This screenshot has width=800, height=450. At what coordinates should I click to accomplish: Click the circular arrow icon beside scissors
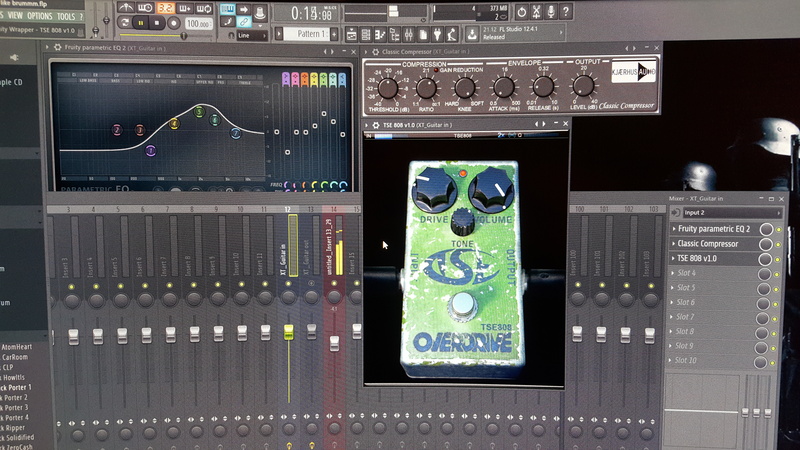[x=521, y=11]
